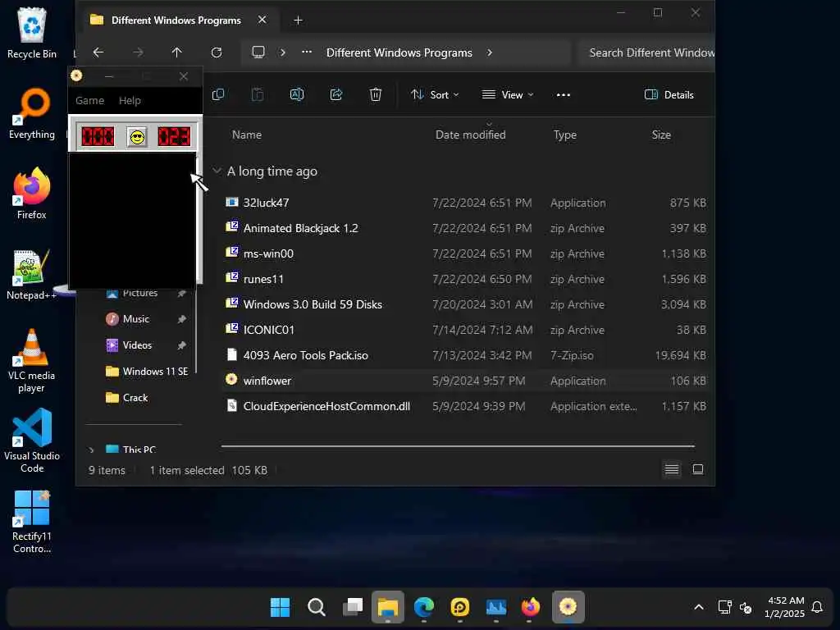This screenshot has width=840, height=630.
Task: Sort by Name column header
Action: click(x=247, y=135)
